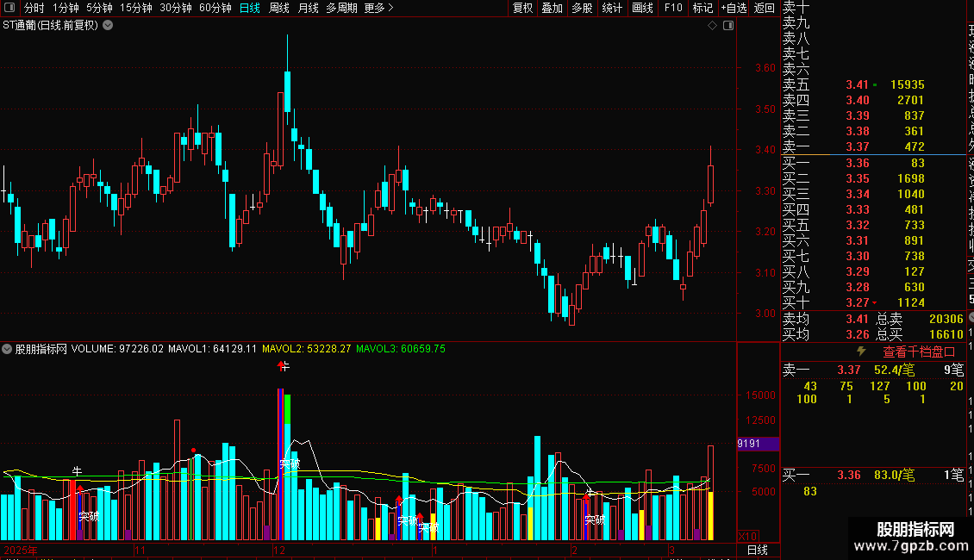Click the 买三 price 3.34

click(x=858, y=195)
